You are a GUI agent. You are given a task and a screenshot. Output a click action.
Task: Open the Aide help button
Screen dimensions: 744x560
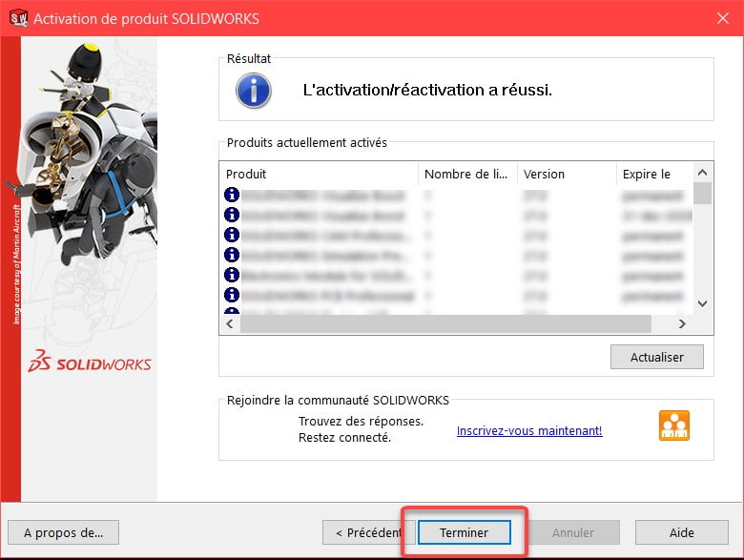(x=681, y=532)
